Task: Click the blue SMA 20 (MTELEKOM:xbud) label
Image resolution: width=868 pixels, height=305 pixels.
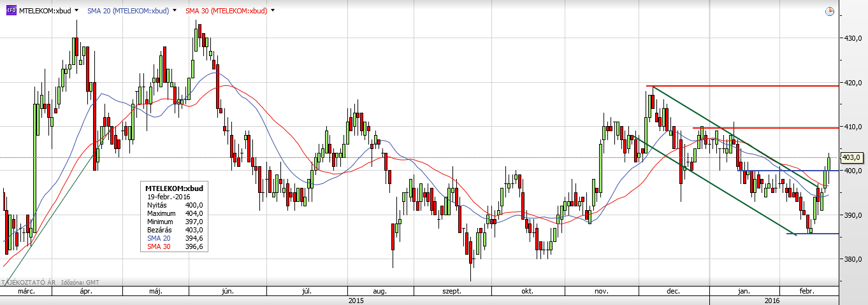Action: [127, 11]
